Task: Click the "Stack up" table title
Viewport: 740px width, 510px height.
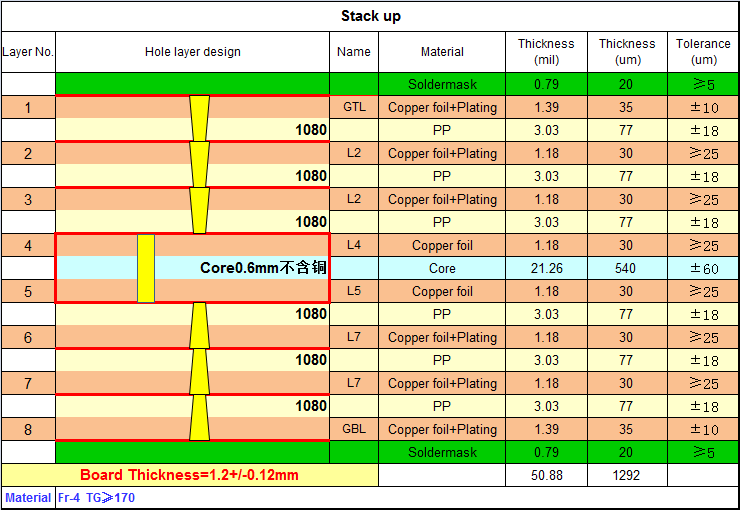Action: pyautogui.click(x=370, y=16)
